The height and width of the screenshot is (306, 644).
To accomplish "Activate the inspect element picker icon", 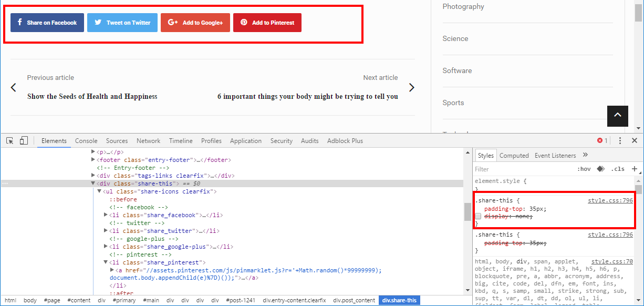I will tap(9, 141).
